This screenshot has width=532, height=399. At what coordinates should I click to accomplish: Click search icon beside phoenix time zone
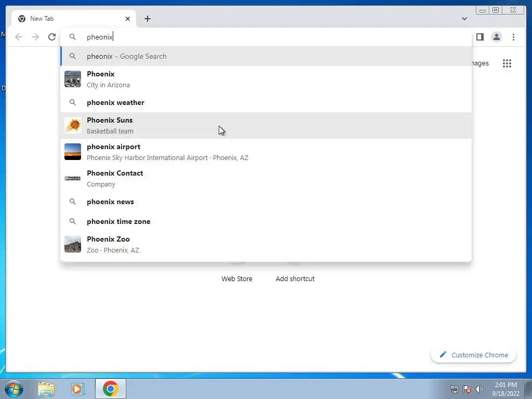coord(73,221)
